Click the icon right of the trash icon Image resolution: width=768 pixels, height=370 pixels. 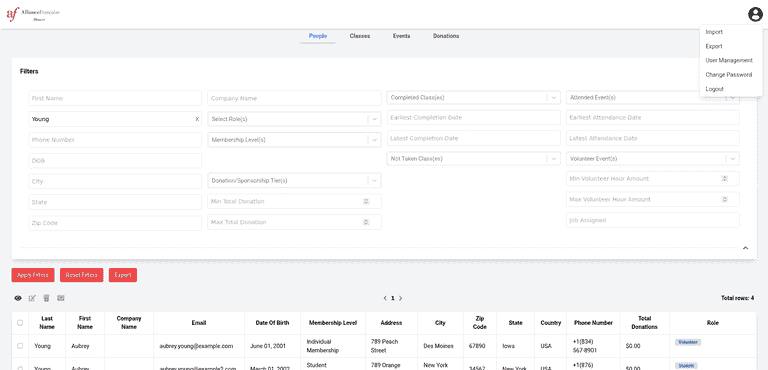[x=61, y=298]
